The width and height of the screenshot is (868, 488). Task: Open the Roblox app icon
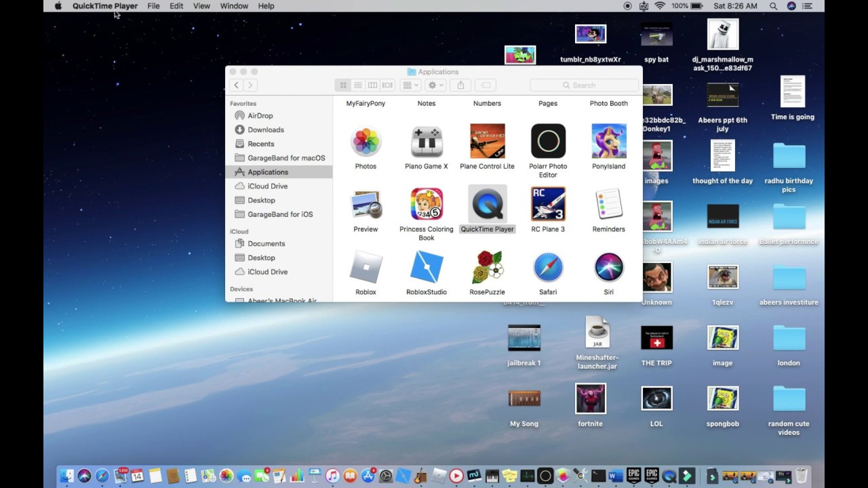tap(366, 267)
